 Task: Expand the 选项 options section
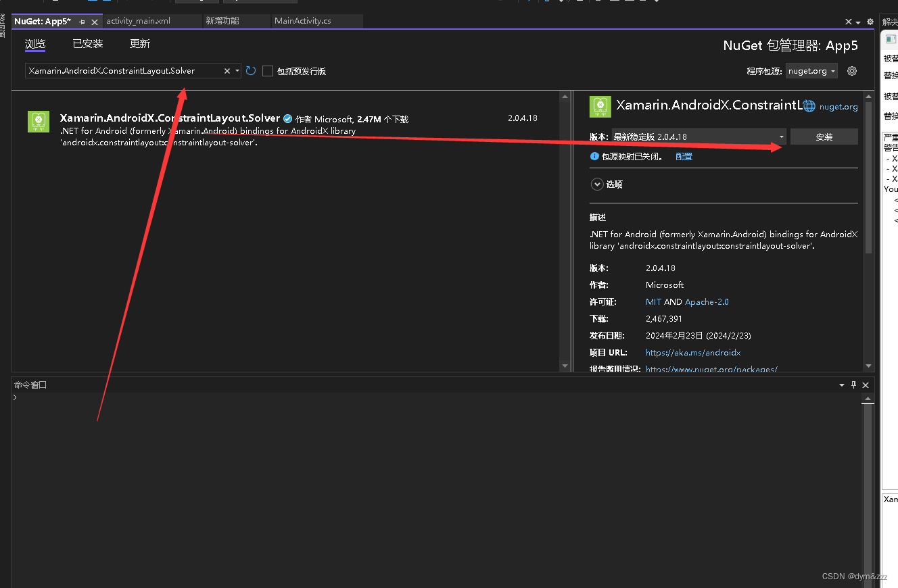(x=597, y=184)
